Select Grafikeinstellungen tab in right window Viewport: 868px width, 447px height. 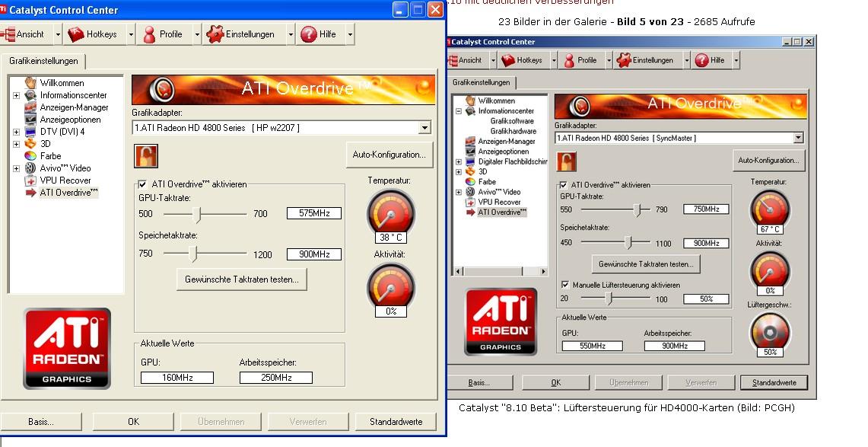(481, 82)
